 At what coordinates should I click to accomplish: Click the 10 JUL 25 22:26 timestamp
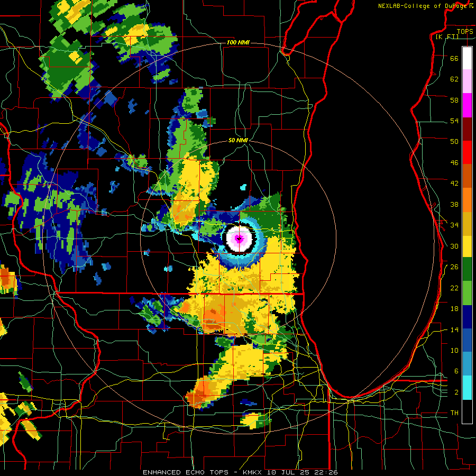[303, 472]
